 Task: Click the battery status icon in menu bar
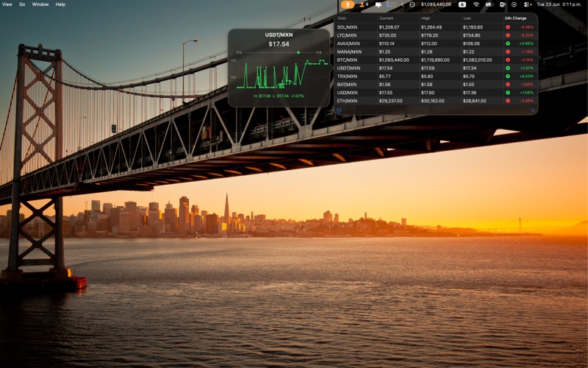(x=489, y=4)
